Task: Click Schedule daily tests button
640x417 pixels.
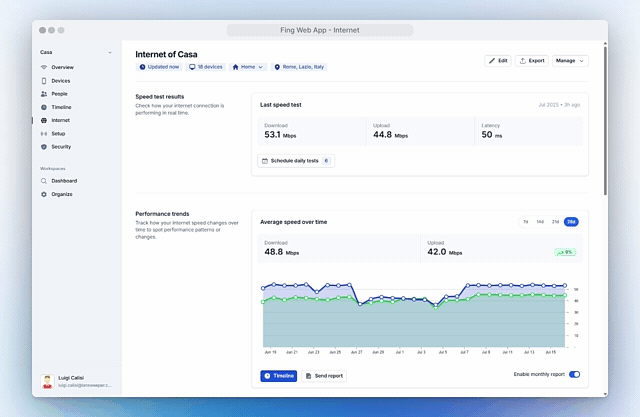Action: coord(296,161)
